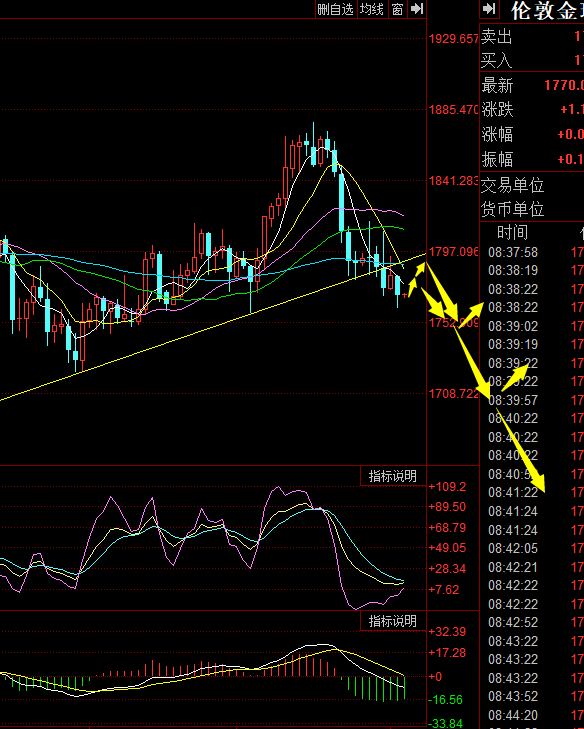Click the 涨跌 change value row
This screenshot has height=729, width=584.
coord(532,110)
